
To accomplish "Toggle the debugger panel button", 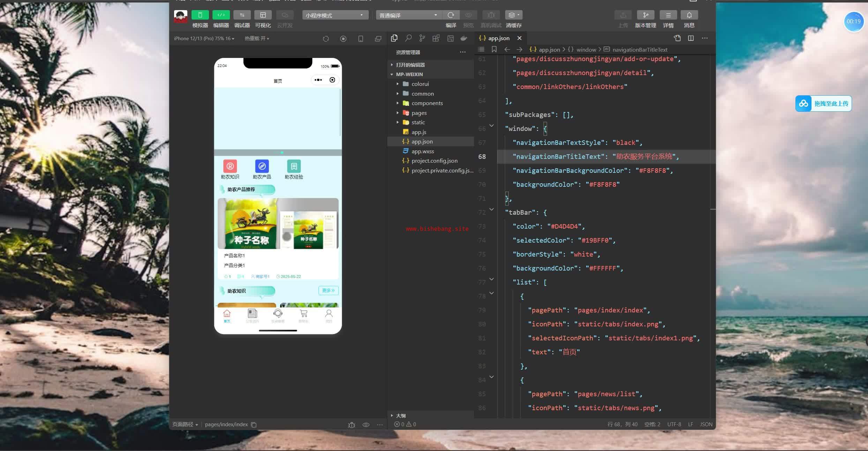I will click(x=242, y=15).
